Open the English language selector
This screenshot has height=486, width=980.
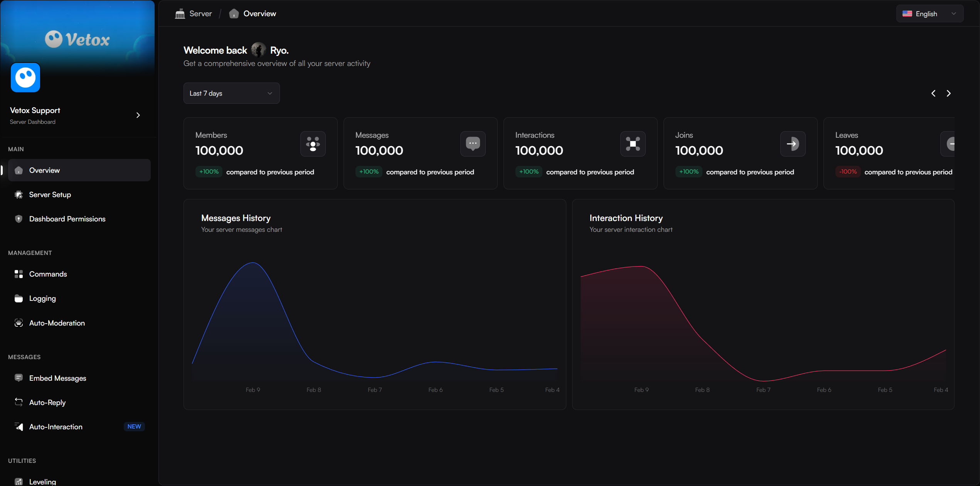pyautogui.click(x=929, y=13)
